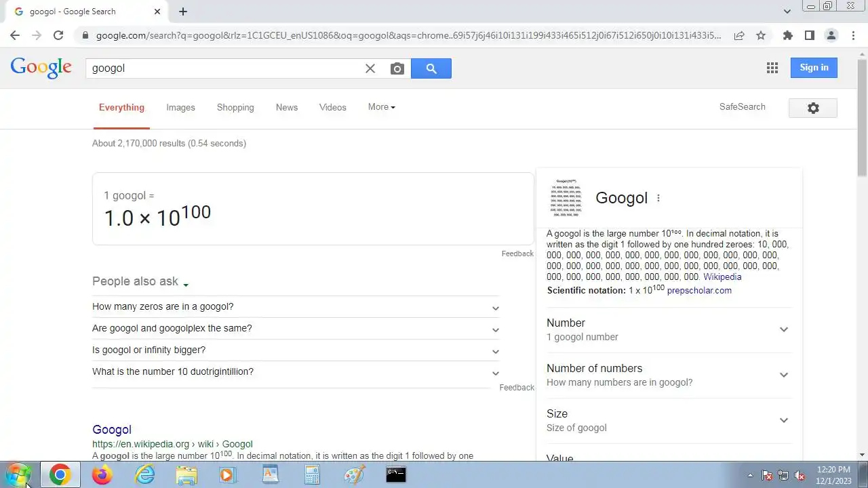Switch to Shopping results

point(235,107)
